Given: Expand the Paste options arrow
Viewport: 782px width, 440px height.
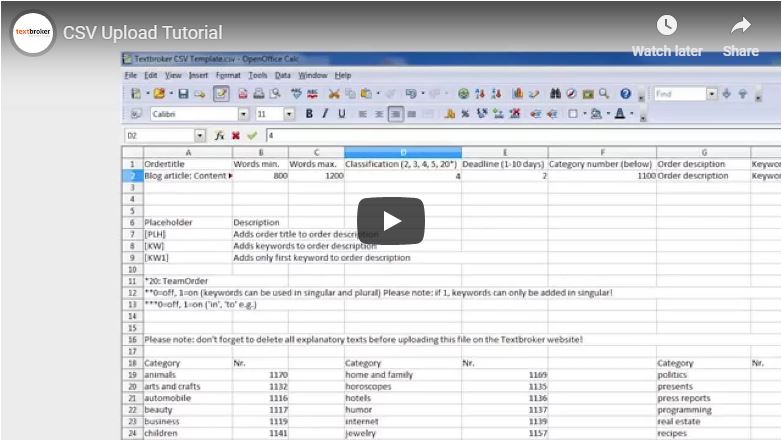Looking at the screenshot, I should pos(378,93).
